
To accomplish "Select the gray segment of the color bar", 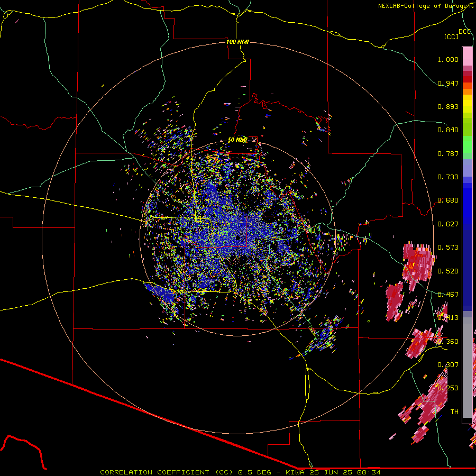I will 467,368.
